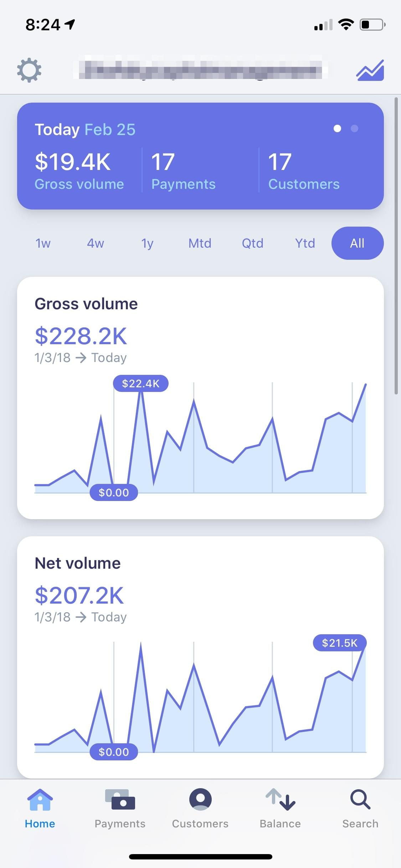Open the Payments tab icon

[x=120, y=800]
